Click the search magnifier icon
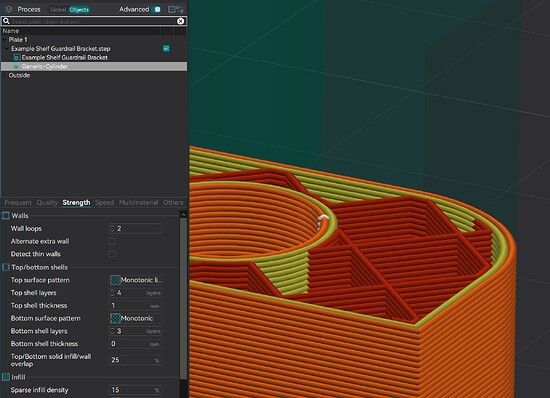Viewport: 550px width, 398px height. (x=6, y=21)
